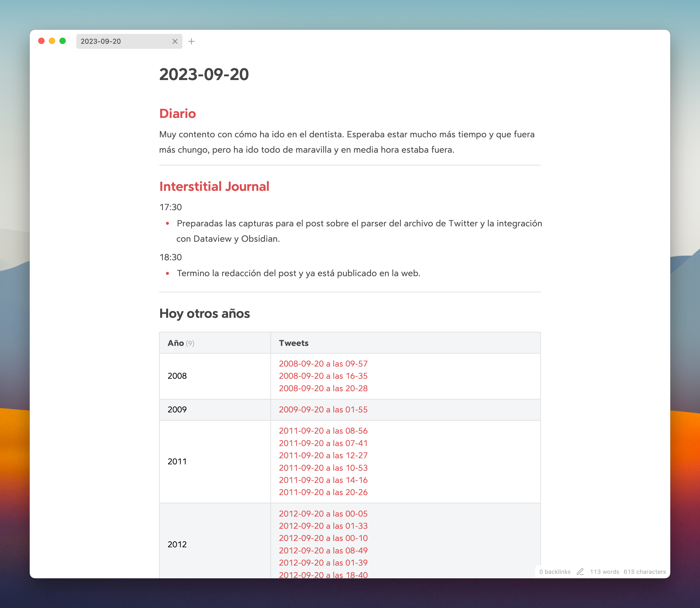
Task: Open tweet 2008-09-20 a las 20-28
Action: (323, 388)
